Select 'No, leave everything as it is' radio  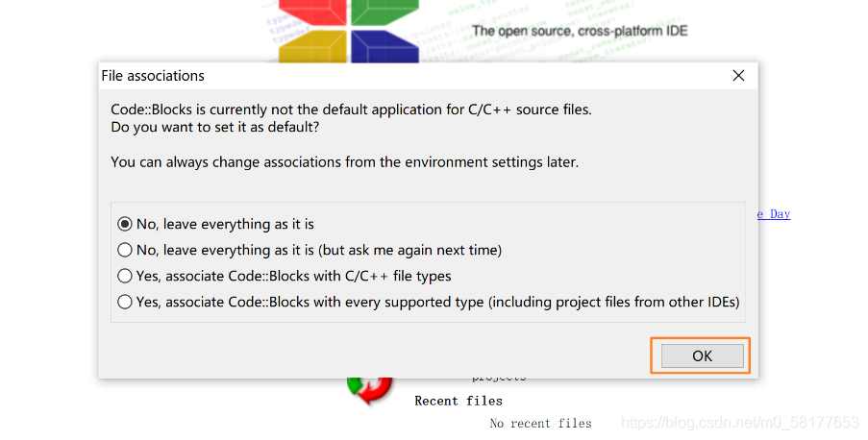tap(125, 224)
